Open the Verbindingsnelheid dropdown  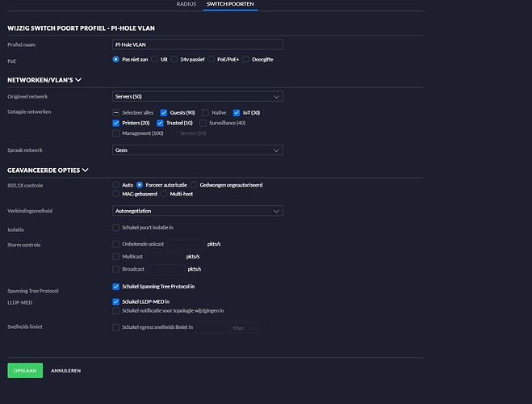[197, 211]
